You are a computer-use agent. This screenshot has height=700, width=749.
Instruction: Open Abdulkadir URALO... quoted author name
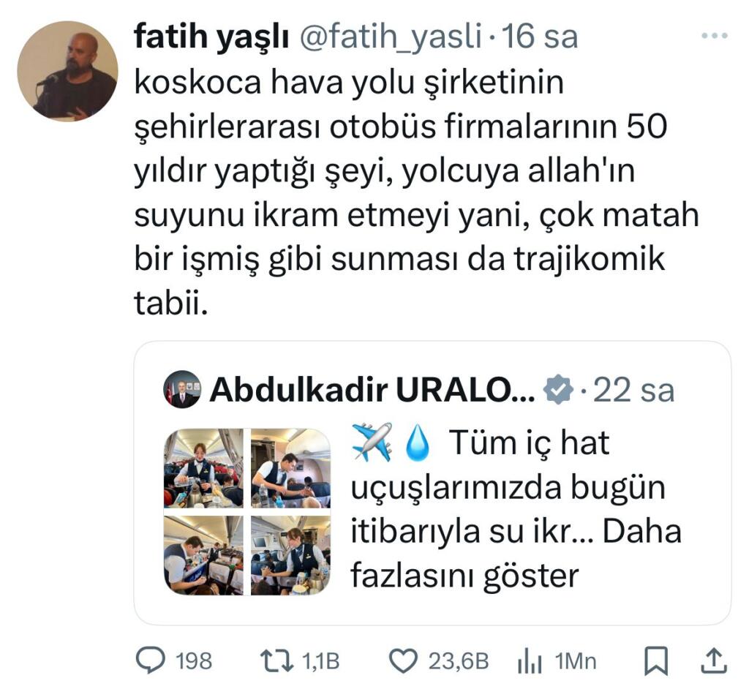point(372,390)
